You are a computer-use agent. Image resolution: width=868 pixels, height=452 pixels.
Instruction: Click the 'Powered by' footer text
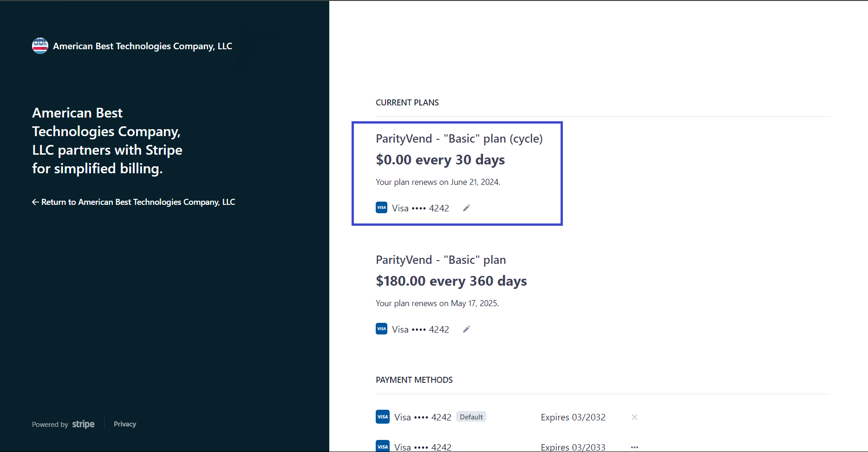(x=50, y=425)
